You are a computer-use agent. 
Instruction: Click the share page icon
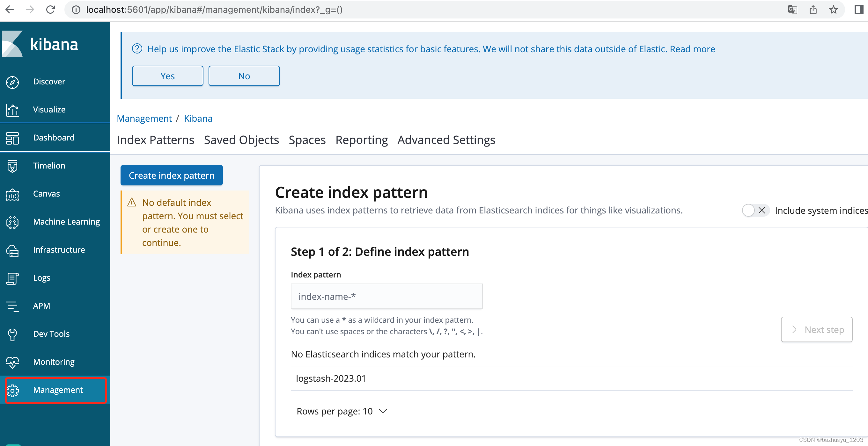(x=813, y=10)
